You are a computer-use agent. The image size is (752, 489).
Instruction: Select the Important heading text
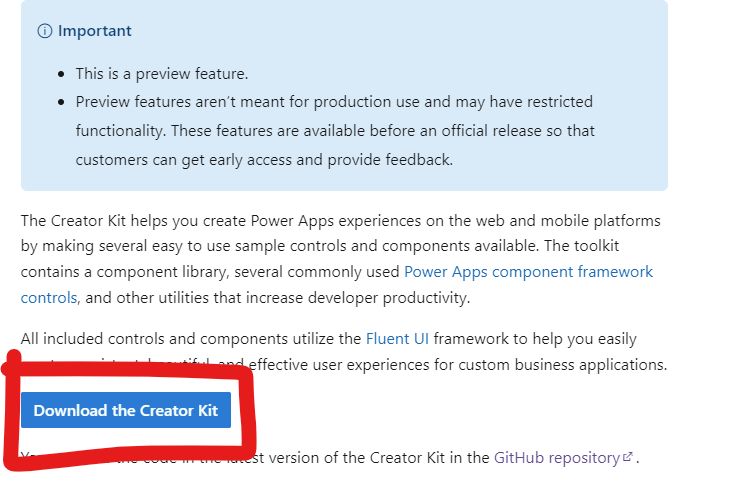[x=94, y=31]
